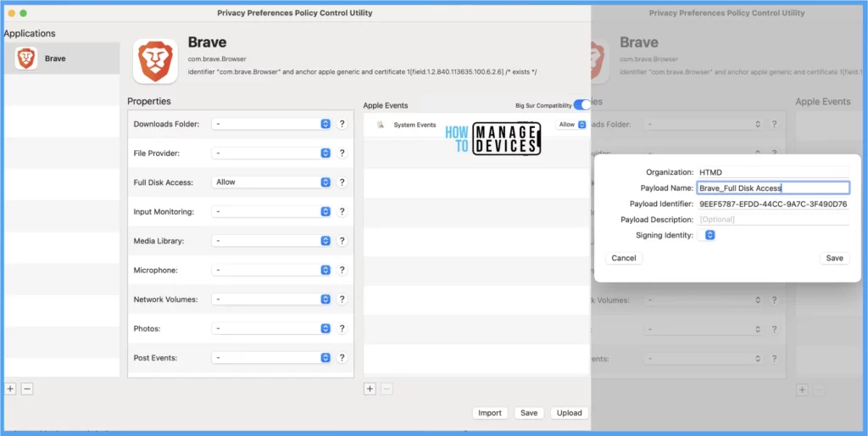Open help for Post Events
This screenshot has width=868, height=436.
tap(342, 358)
